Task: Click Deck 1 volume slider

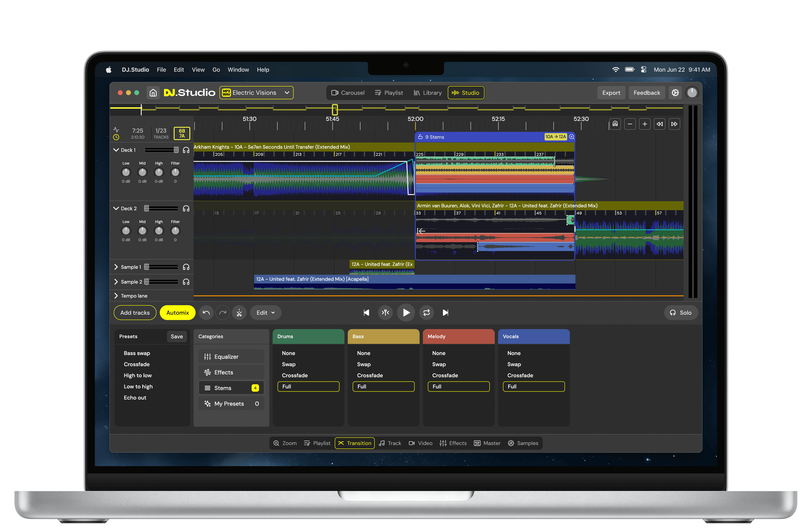Action: [x=161, y=150]
